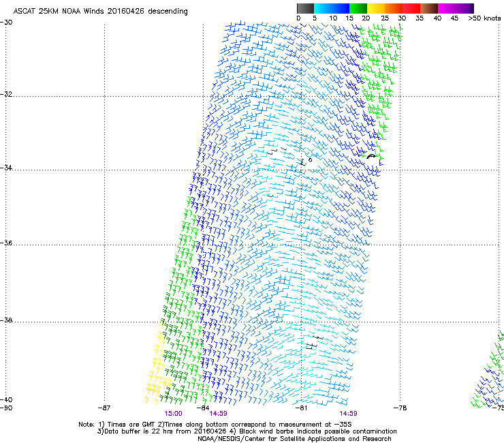Click the '-32' latitude axis label
This screenshot has height=443, width=504.
click(x=6, y=94)
